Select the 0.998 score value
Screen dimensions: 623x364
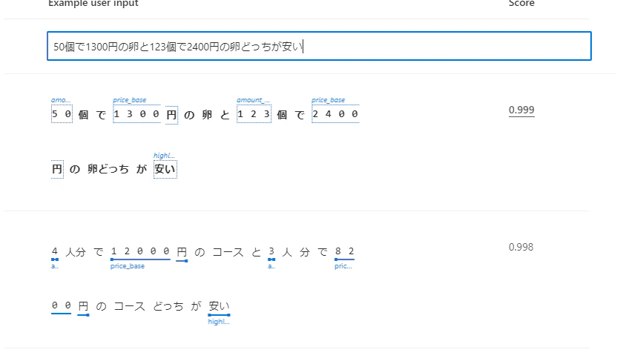tap(521, 247)
